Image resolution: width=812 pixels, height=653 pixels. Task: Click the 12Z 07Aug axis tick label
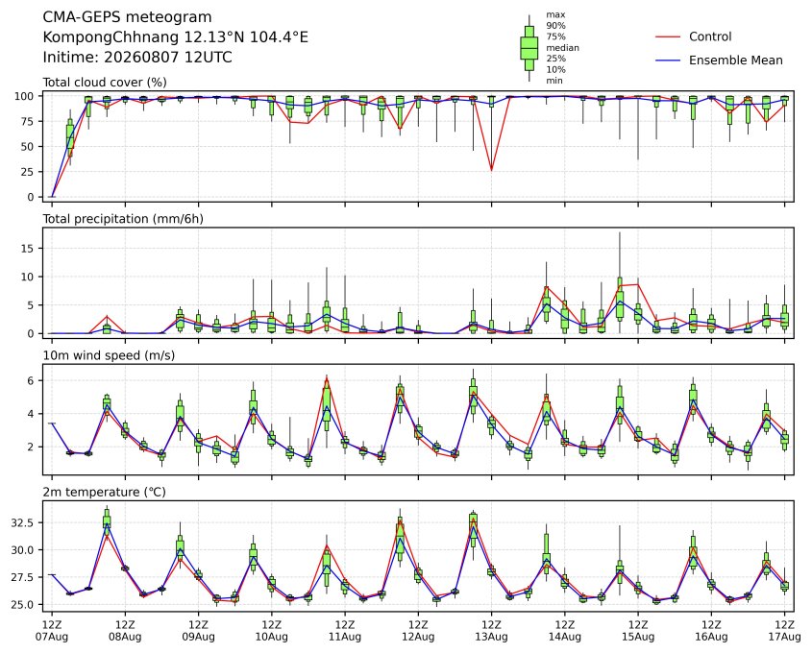(x=51, y=630)
